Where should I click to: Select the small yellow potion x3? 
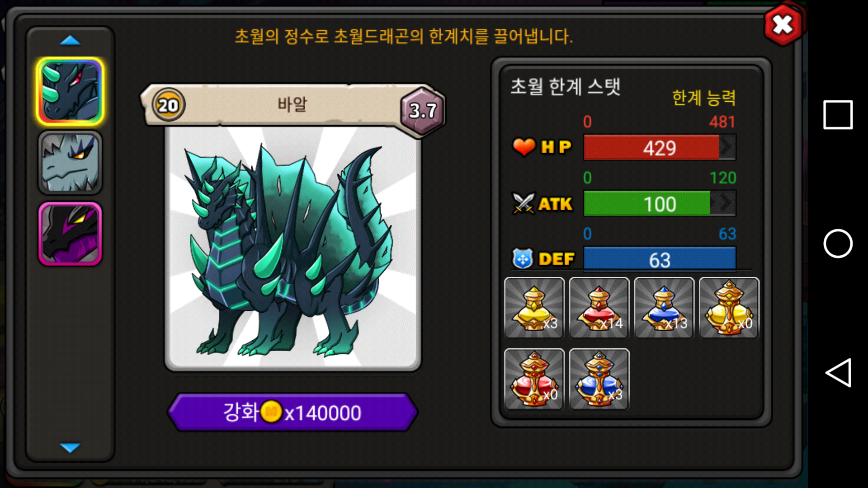pos(534,308)
